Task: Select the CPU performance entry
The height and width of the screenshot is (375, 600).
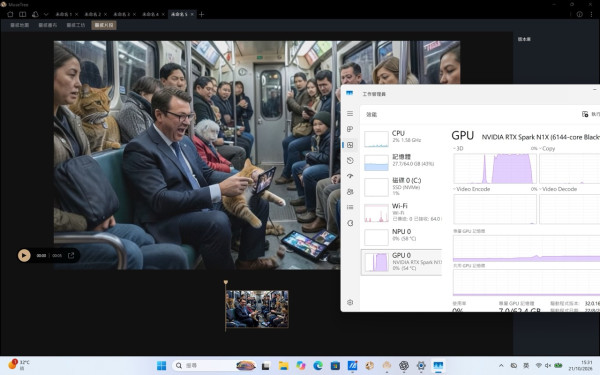Action: click(x=402, y=138)
